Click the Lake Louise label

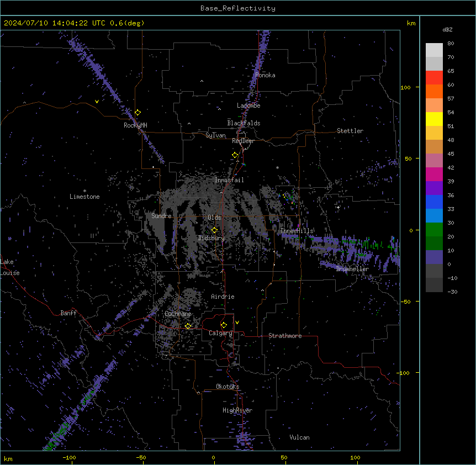[10, 267]
